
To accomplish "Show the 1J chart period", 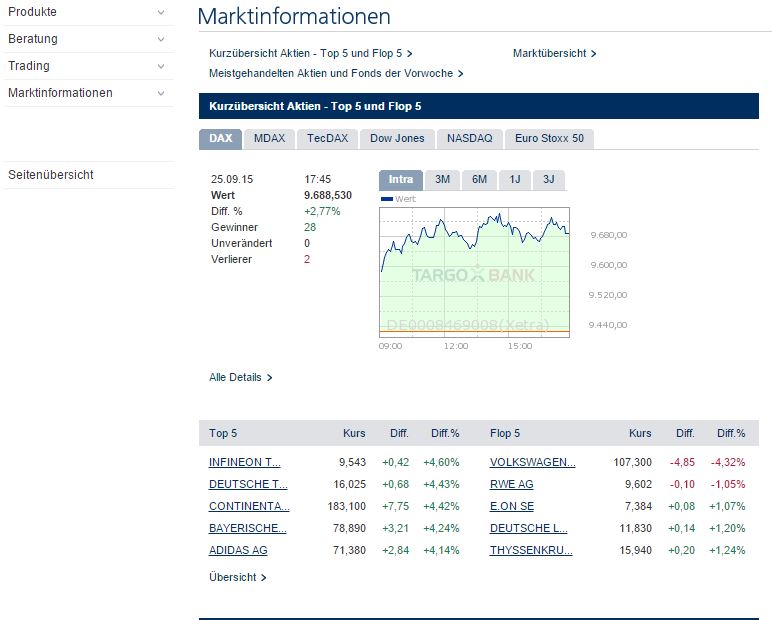I will (x=515, y=180).
